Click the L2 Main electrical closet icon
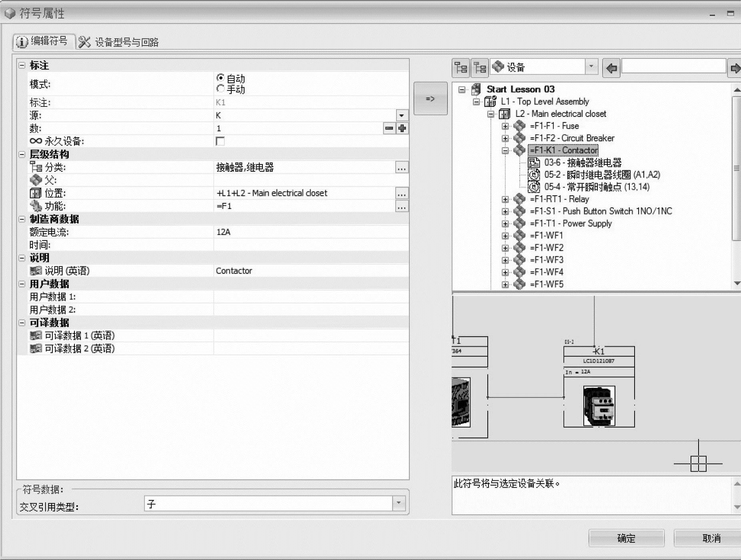Viewport: 741px width, 560px height. 505,114
